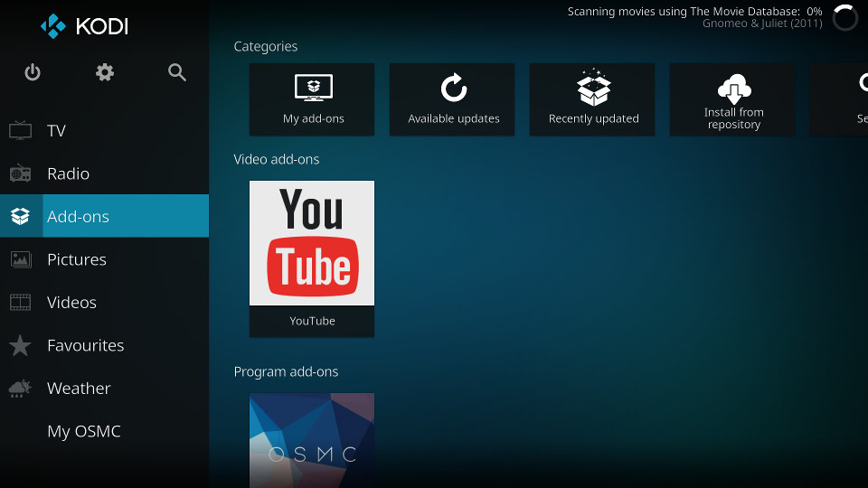Open Recently updated tile
Screen dimensions: 868x488
pos(591,99)
